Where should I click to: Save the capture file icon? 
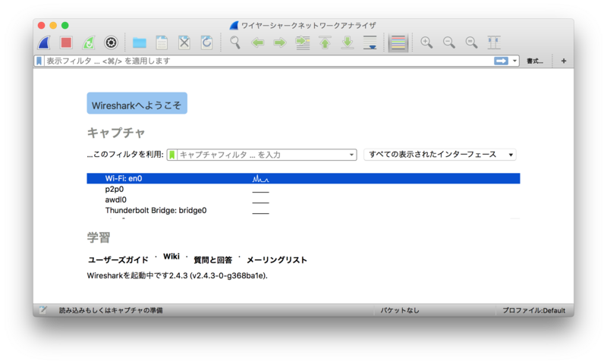(x=162, y=42)
